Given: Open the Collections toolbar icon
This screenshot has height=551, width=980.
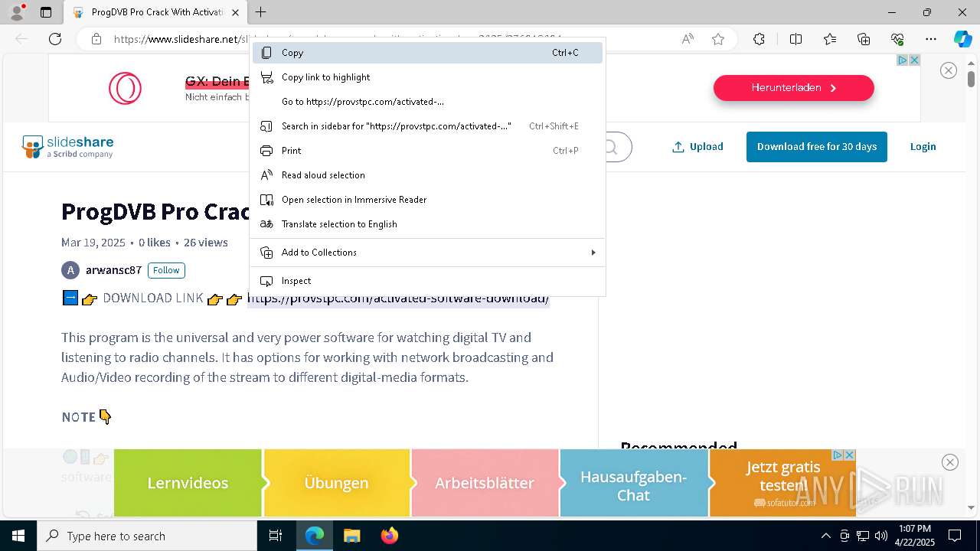Looking at the screenshot, I should tap(864, 39).
